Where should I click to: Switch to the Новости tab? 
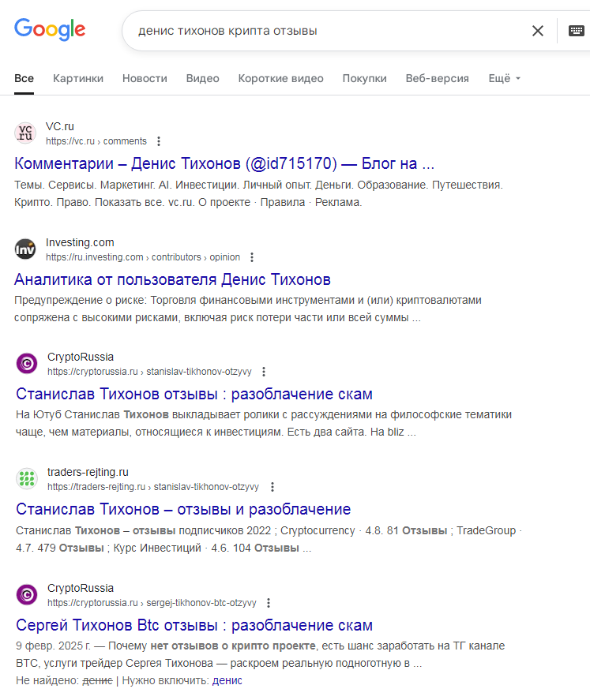145,78
